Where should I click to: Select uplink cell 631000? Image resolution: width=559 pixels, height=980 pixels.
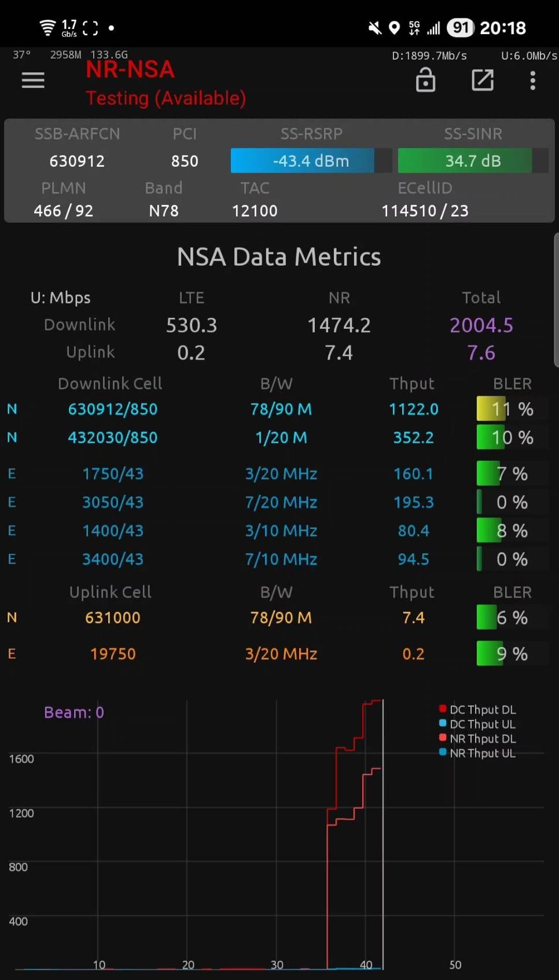click(113, 618)
